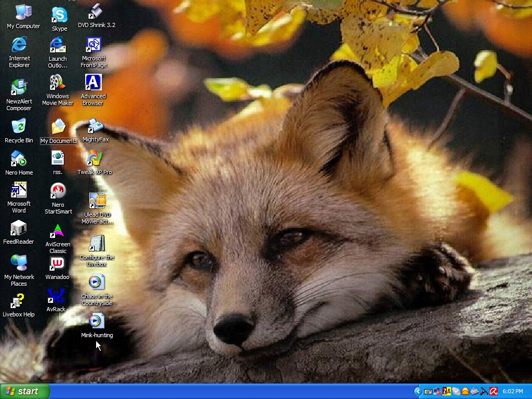Expand hidden system tray icons
Screen dimensions: 532x399
click(417, 391)
